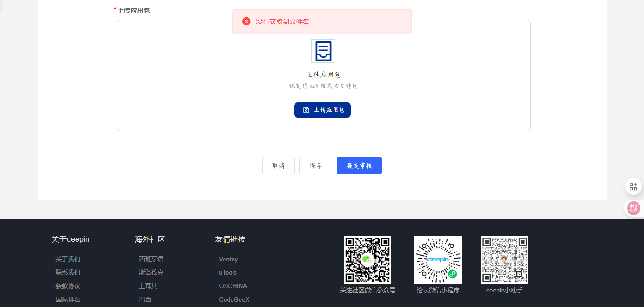Viewport: 644px width, 307px height.
Task: Visit the 斯洛伐克 community link
Action: tap(151, 272)
